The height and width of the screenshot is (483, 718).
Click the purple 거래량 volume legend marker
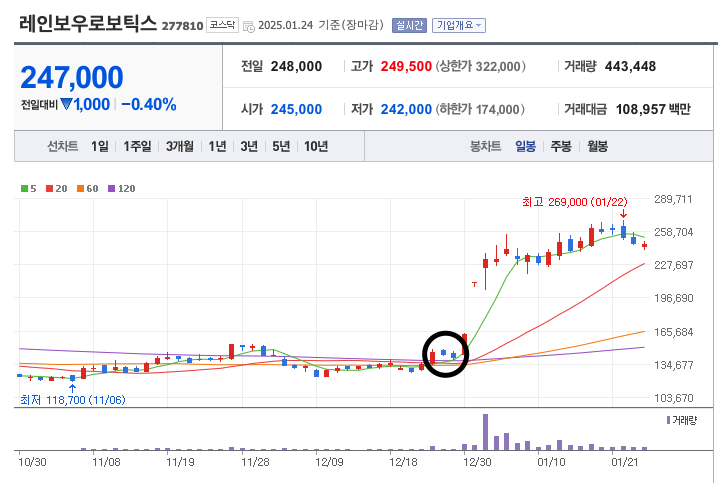tap(669, 420)
